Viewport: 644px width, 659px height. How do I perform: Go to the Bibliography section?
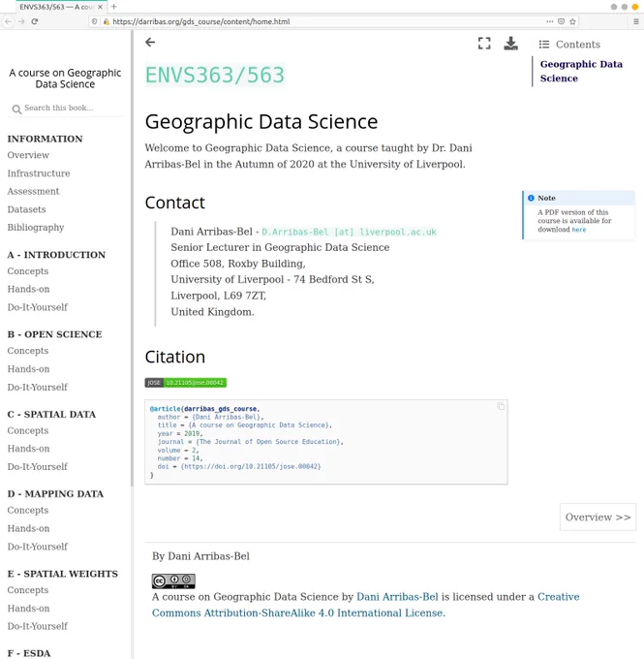pos(36,228)
